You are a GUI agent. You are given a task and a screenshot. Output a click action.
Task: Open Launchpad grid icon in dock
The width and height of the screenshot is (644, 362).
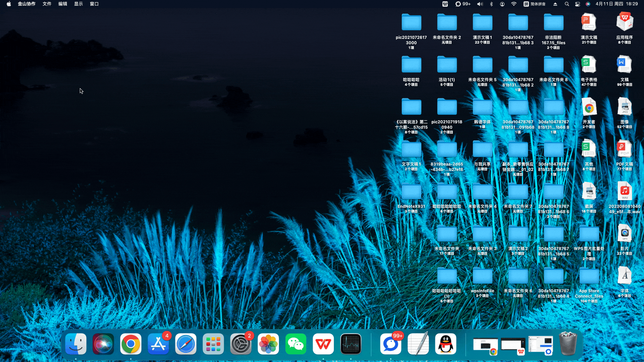pyautogui.click(x=213, y=344)
